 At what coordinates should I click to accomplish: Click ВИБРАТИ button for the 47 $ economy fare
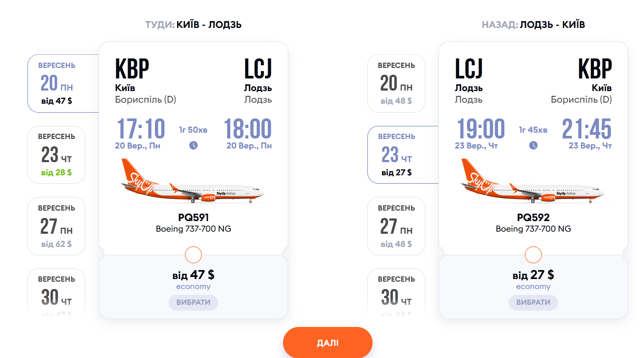[x=193, y=303]
